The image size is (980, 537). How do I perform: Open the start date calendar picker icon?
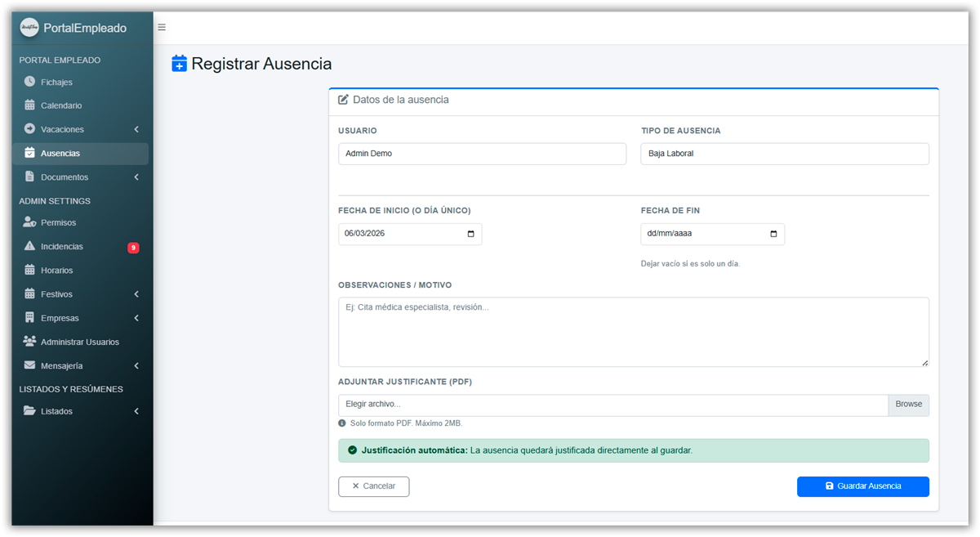[470, 234]
